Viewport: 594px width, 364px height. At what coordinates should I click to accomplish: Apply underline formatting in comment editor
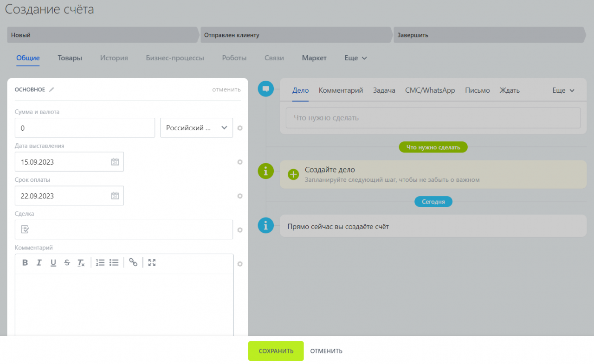click(x=53, y=262)
